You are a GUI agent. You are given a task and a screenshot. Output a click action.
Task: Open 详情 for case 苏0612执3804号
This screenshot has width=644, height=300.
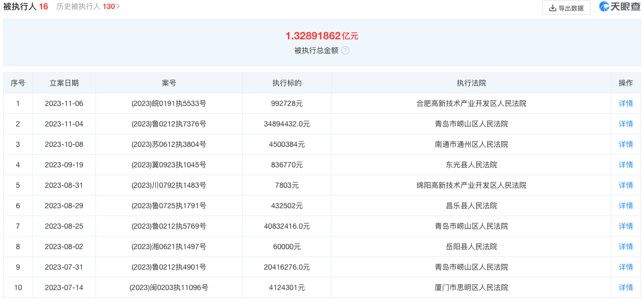626,145
